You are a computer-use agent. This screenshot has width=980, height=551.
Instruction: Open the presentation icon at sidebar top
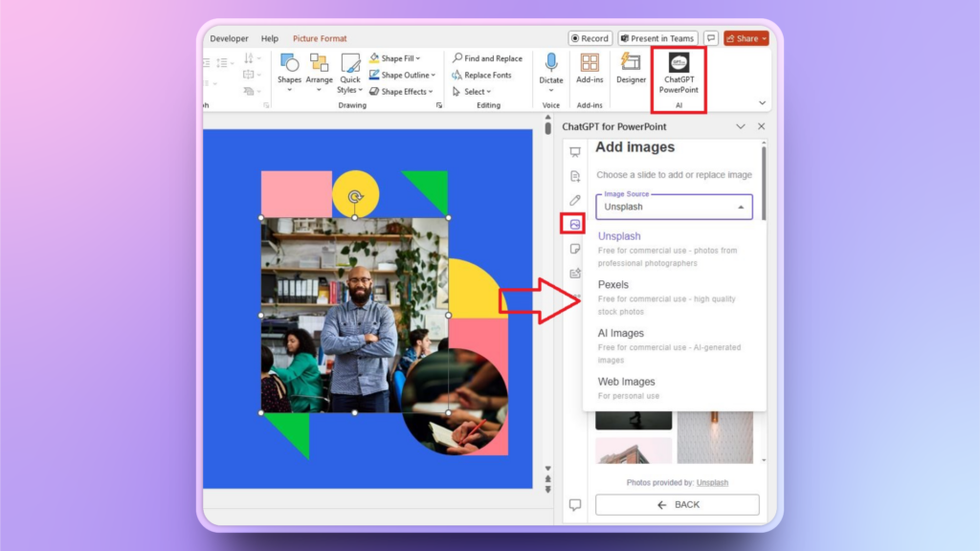click(x=575, y=152)
